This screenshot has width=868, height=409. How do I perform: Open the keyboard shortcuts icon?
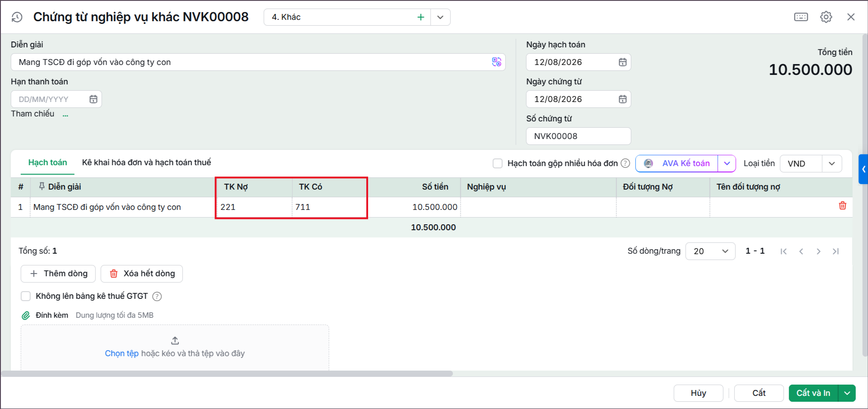tap(801, 17)
